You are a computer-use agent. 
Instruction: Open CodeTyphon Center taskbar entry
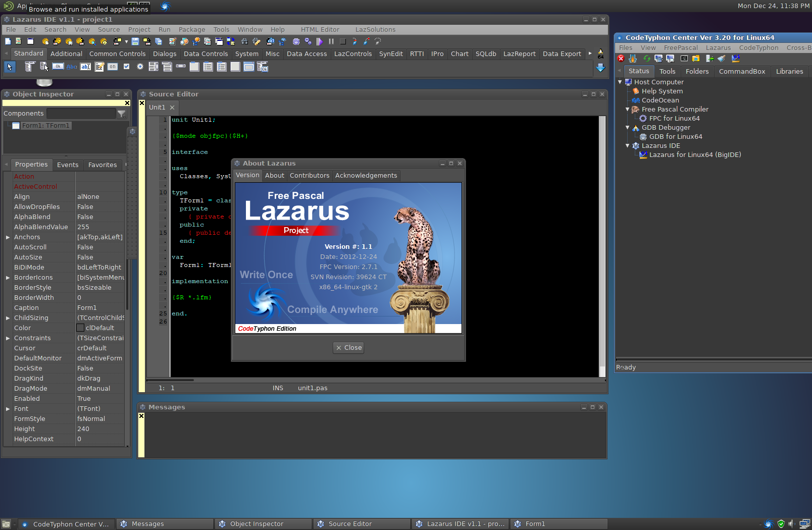point(67,524)
